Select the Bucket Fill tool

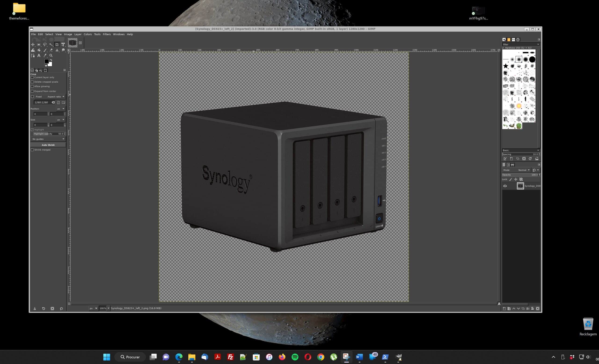click(x=39, y=50)
